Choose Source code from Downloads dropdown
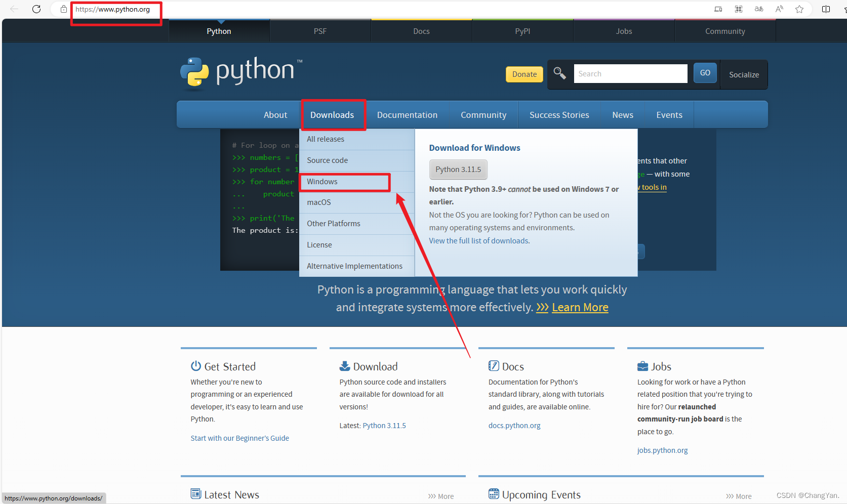The image size is (847, 504). coord(357,160)
